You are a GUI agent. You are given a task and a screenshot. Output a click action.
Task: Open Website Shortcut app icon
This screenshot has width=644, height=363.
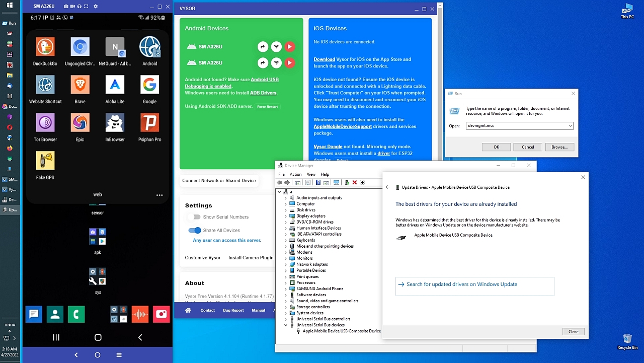click(x=45, y=85)
